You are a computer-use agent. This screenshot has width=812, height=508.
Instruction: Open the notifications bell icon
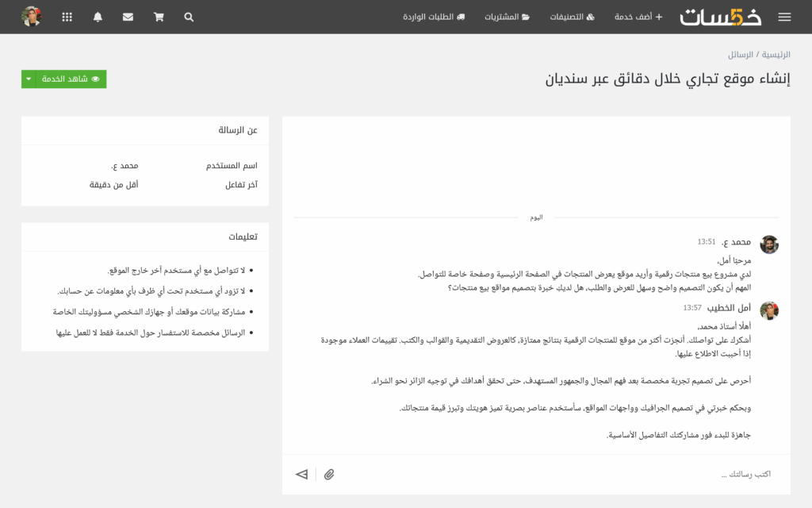97,16
